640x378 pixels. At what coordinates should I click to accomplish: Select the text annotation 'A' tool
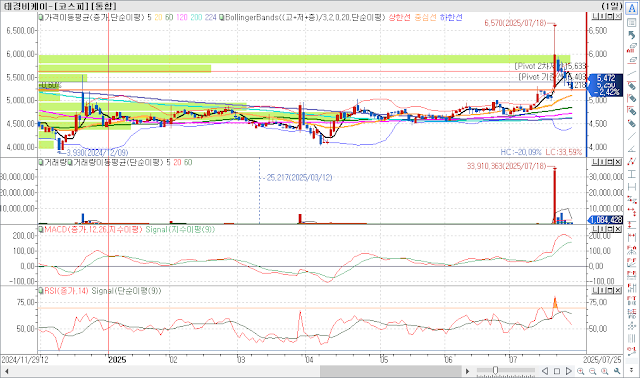[x=631, y=8]
